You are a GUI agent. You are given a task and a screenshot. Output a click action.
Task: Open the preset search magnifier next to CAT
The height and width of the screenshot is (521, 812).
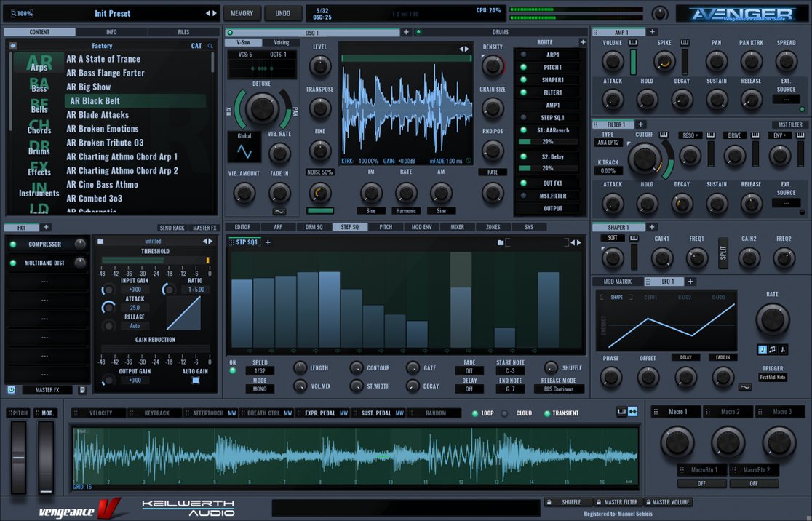coord(211,44)
